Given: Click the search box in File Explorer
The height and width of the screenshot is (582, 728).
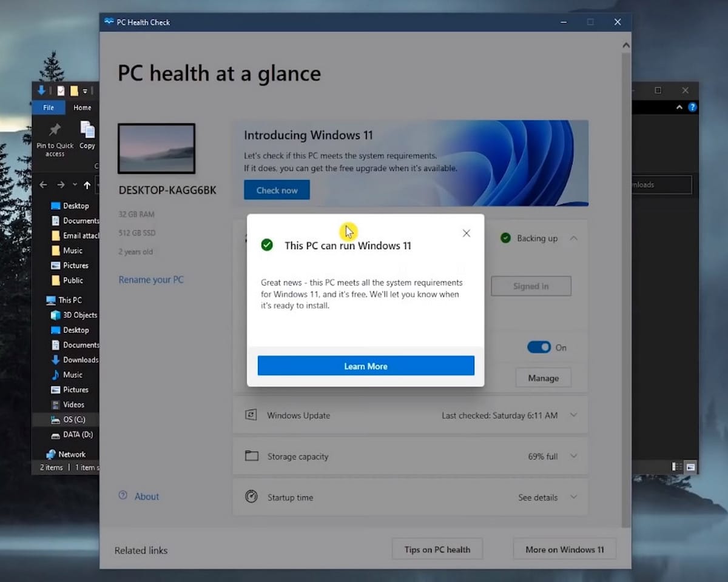Looking at the screenshot, I should point(662,185).
